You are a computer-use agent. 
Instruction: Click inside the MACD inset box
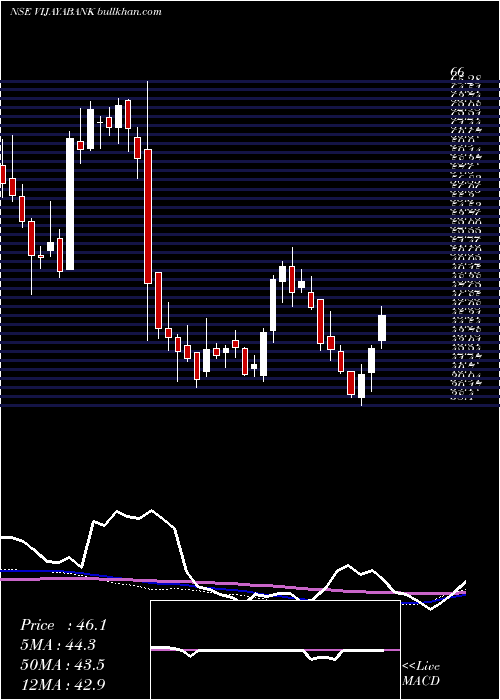[x=275, y=650]
